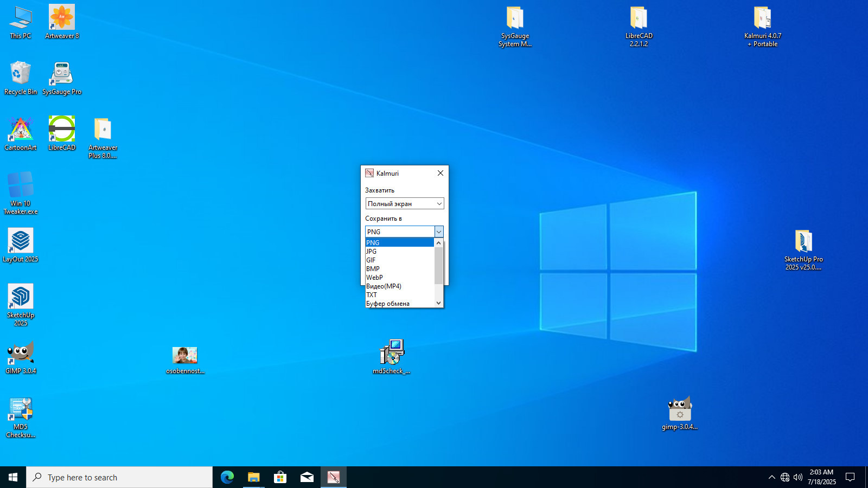Select the GIMP 3.0.4 desktop shortcut
868x488 pixels.
[21, 357]
